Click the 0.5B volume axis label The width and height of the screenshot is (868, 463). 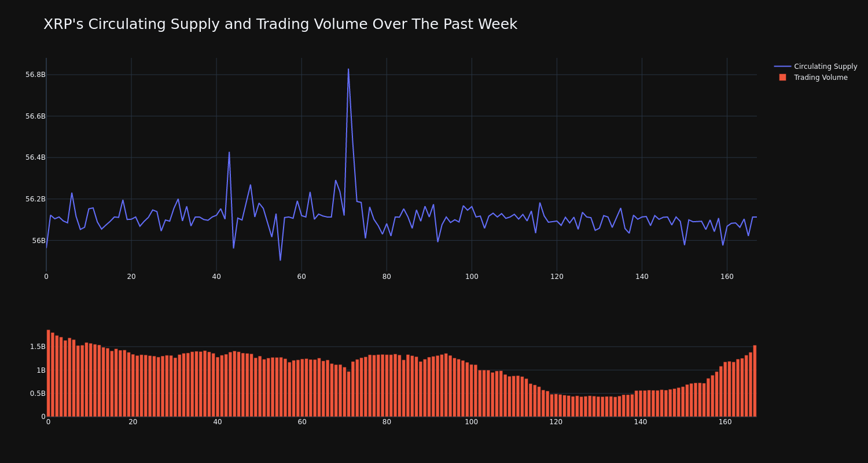[x=38, y=393]
